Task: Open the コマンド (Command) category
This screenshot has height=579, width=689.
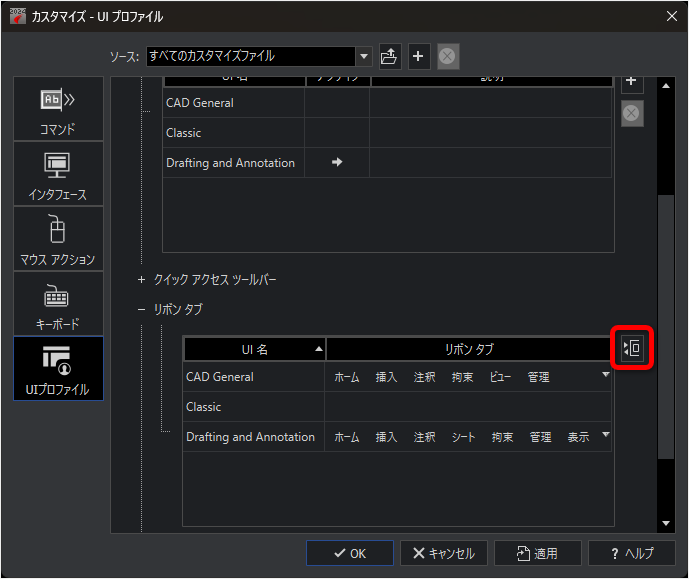Action: [x=58, y=109]
